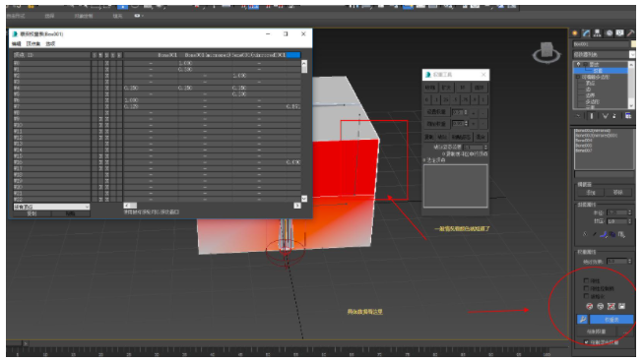Open the Hierarchy command panel tab
The height and width of the screenshot is (361, 644).
click(x=597, y=33)
